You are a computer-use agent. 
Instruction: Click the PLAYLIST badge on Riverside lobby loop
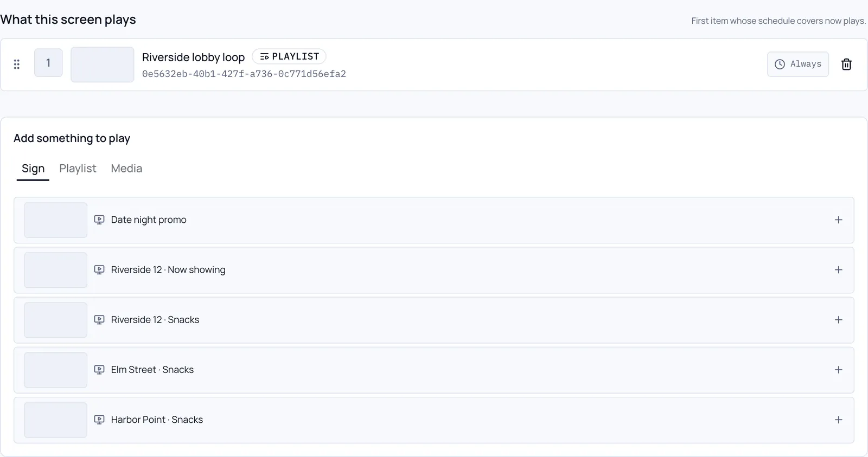pyautogui.click(x=289, y=56)
